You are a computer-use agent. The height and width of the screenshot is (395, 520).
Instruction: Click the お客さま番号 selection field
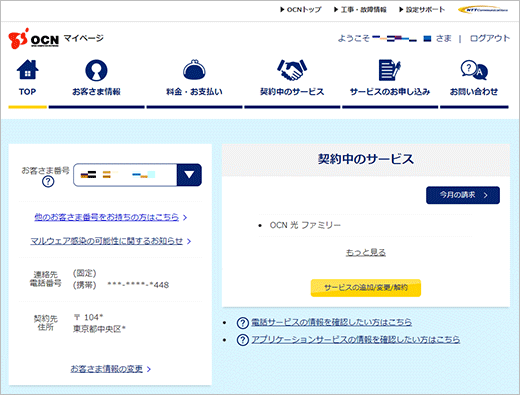tap(137, 175)
